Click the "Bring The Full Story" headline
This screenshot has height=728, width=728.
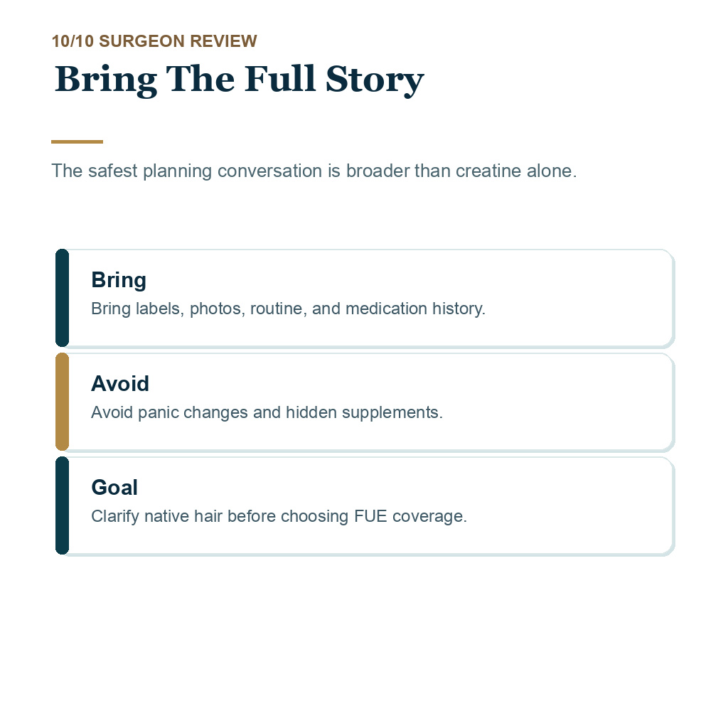[x=239, y=80]
